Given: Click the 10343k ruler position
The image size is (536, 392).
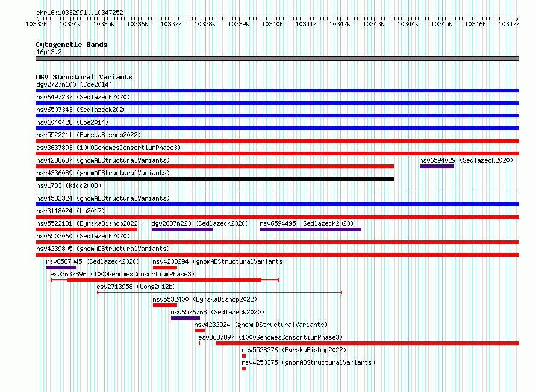Looking at the screenshot, I should [x=373, y=24].
